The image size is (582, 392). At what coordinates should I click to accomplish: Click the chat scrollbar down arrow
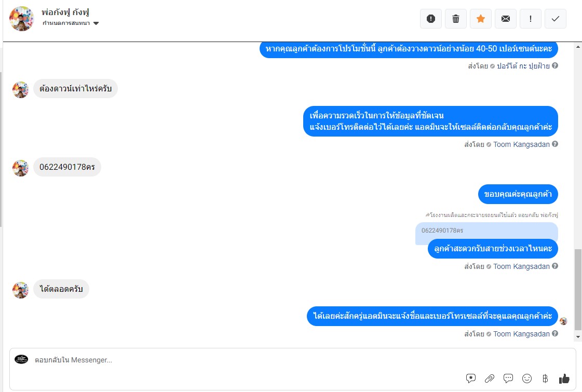click(x=578, y=336)
